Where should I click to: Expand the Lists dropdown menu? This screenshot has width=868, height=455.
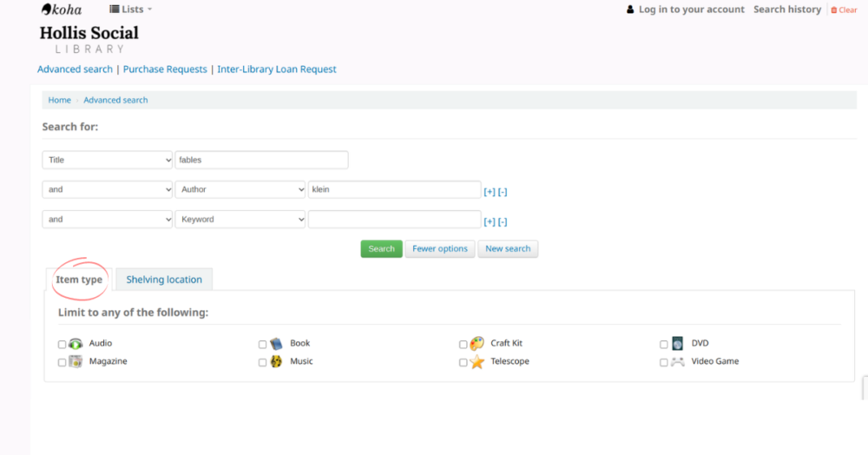click(131, 10)
